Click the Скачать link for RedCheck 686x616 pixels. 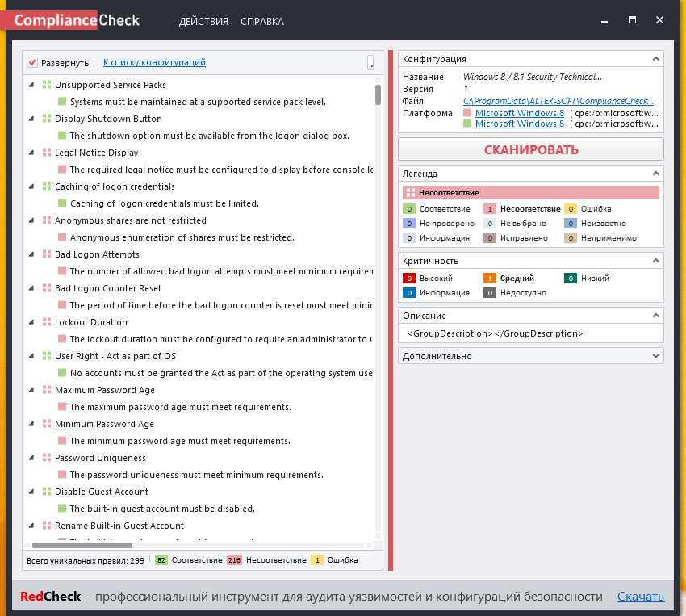641,597
